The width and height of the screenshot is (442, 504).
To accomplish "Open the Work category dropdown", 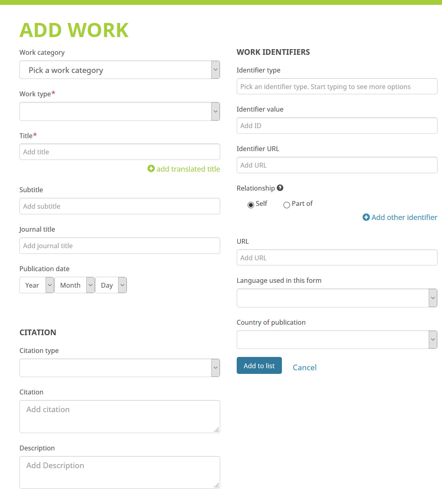I will point(120,70).
